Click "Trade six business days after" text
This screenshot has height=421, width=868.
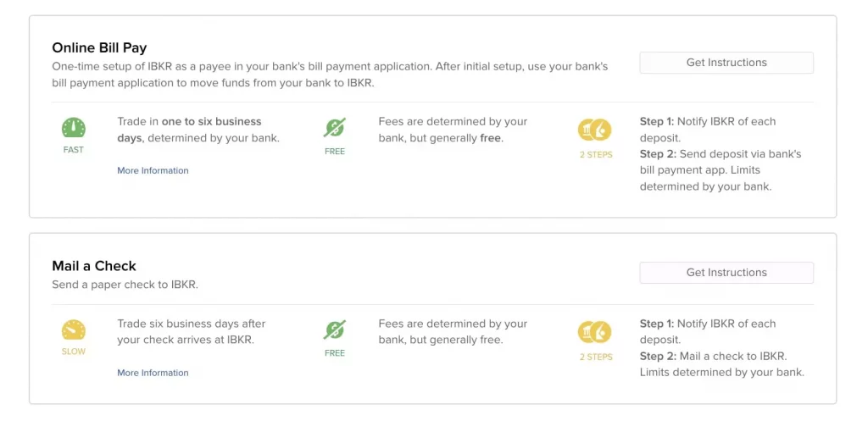[192, 324]
